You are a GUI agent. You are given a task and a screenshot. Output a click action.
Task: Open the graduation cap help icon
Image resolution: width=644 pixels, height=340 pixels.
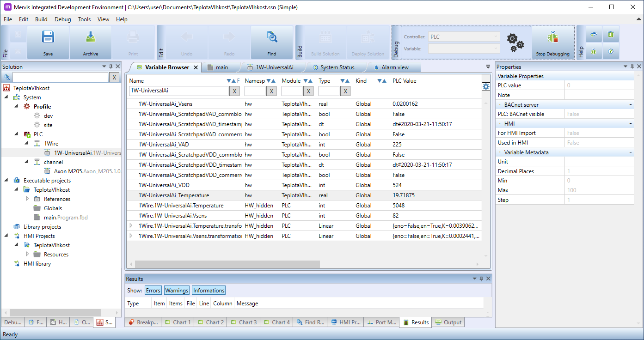click(594, 35)
